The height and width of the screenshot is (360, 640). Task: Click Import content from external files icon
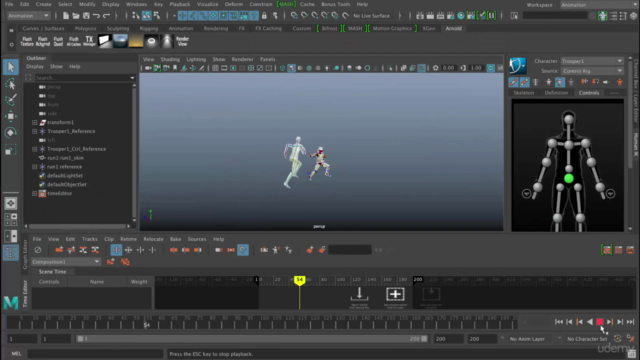[359, 297]
